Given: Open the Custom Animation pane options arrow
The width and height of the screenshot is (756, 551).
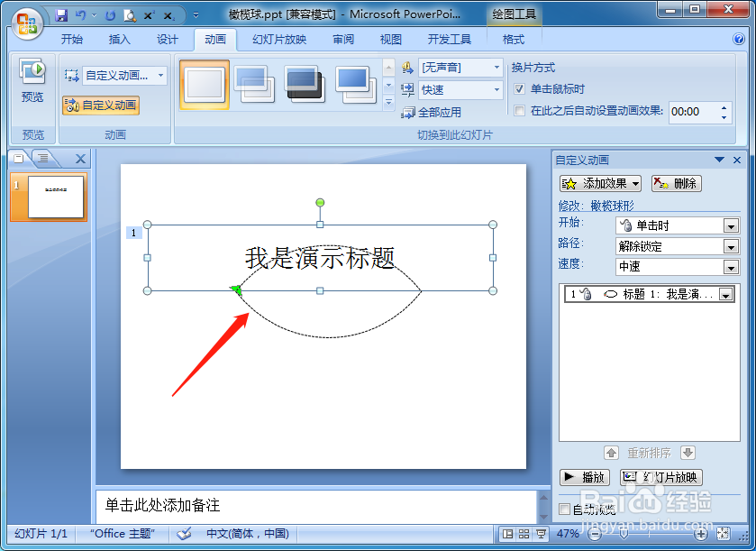Looking at the screenshot, I should pyautogui.click(x=719, y=160).
